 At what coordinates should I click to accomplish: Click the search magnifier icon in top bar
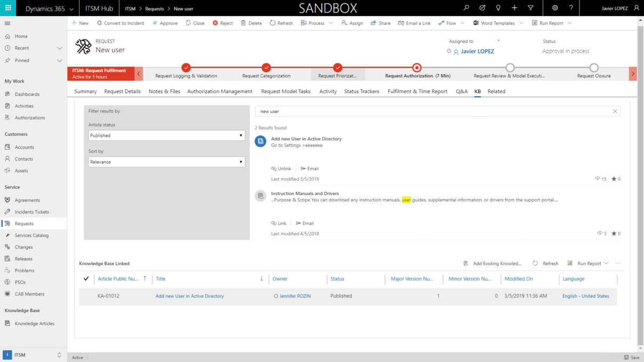click(x=466, y=8)
